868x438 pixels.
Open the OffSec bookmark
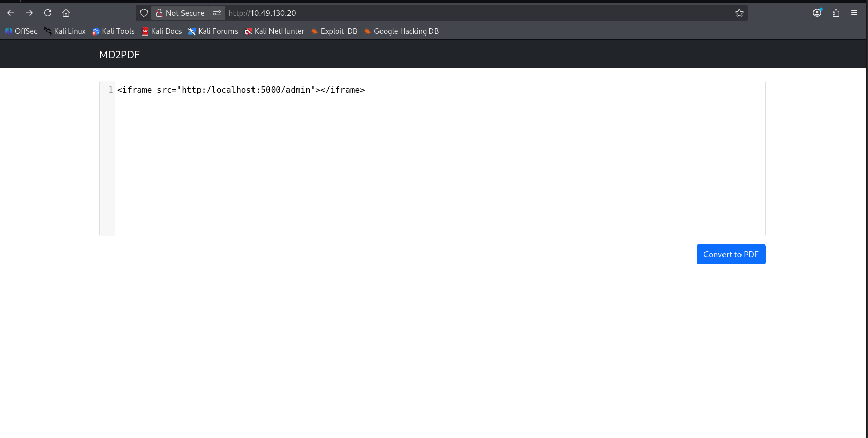[21, 31]
